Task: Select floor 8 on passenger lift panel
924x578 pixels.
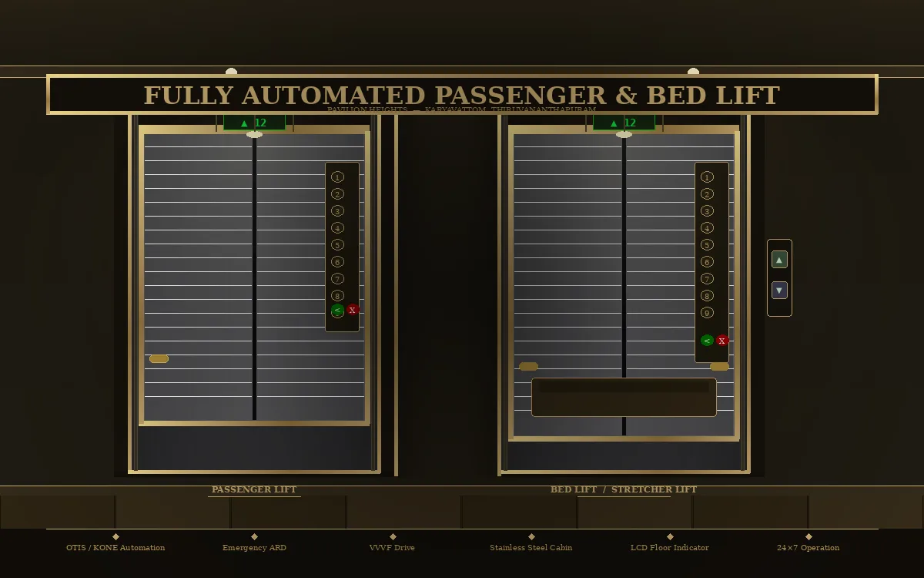Action: point(337,296)
